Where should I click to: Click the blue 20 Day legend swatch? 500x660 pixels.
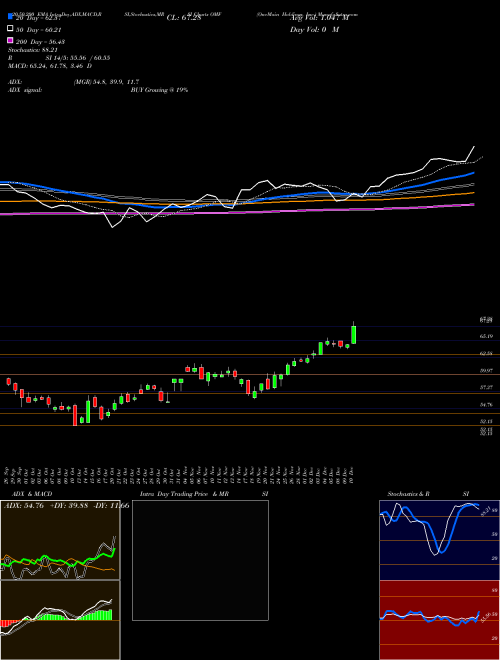click(10, 16)
